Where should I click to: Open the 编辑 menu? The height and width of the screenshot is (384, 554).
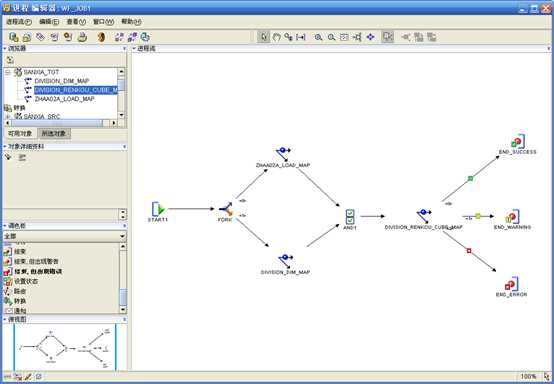pos(49,22)
